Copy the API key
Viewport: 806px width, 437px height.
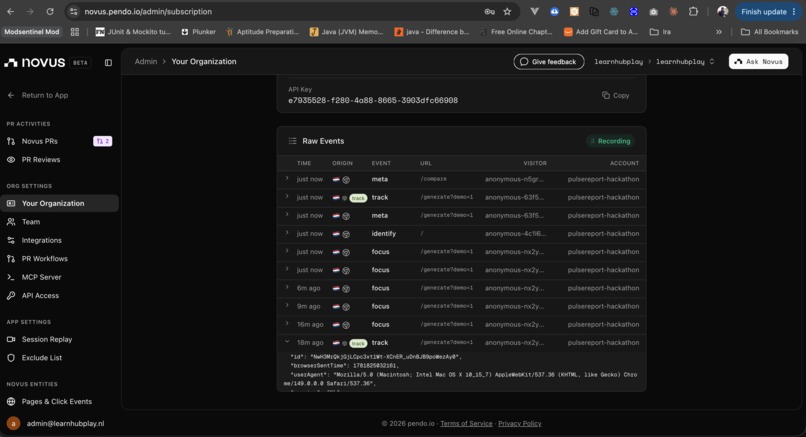coord(615,95)
